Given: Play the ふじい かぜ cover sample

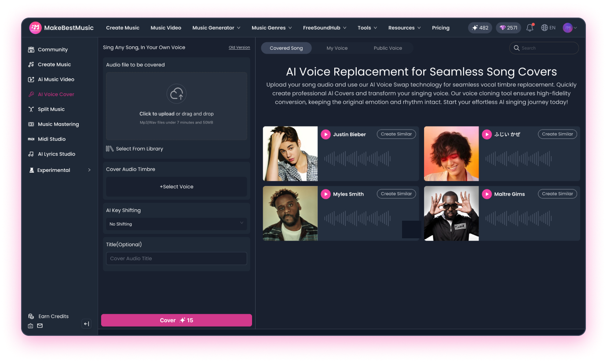Looking at the screenshot, I should [486, 135].
